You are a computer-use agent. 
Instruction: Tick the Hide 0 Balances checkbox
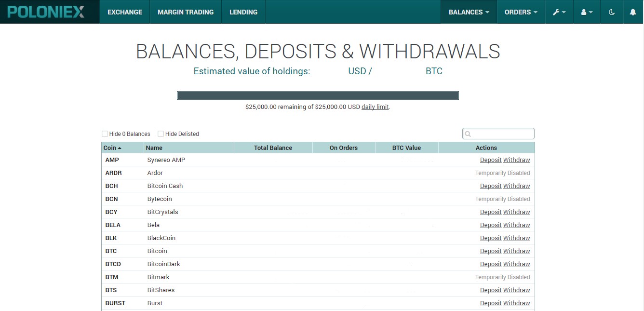105,134
